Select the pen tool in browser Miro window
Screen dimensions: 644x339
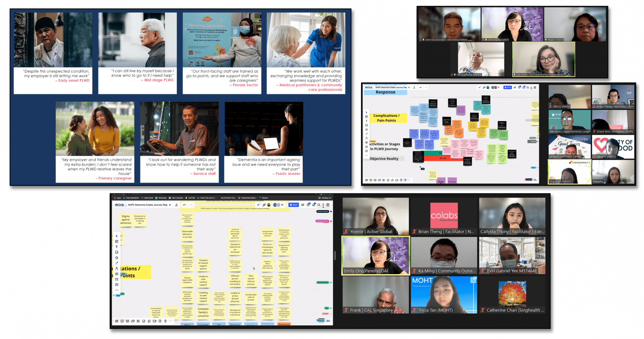(117, 269)
